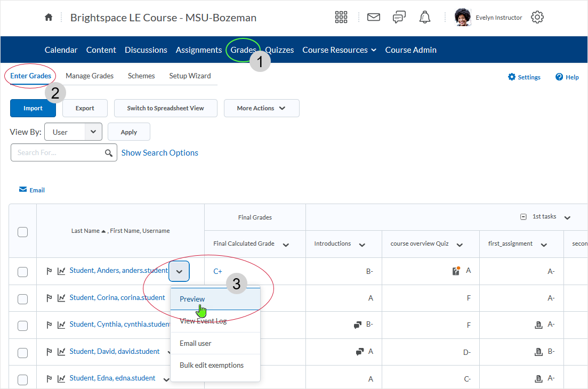Select checkbox for Cynthia Student
This screenshot has height=389, width=588.
(22, 326)
